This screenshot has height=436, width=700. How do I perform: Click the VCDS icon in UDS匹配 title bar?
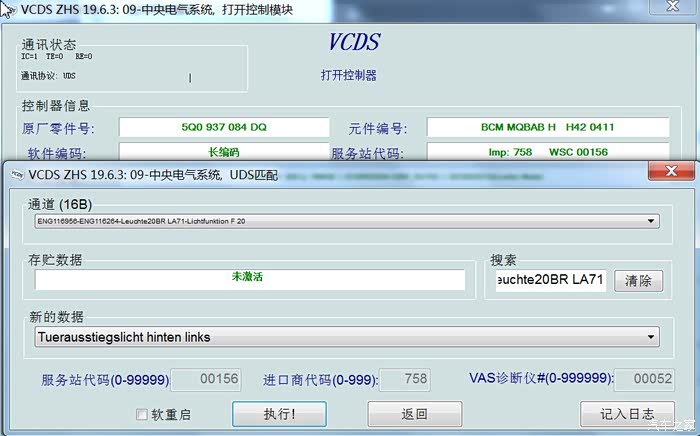(x=17, y=174)
